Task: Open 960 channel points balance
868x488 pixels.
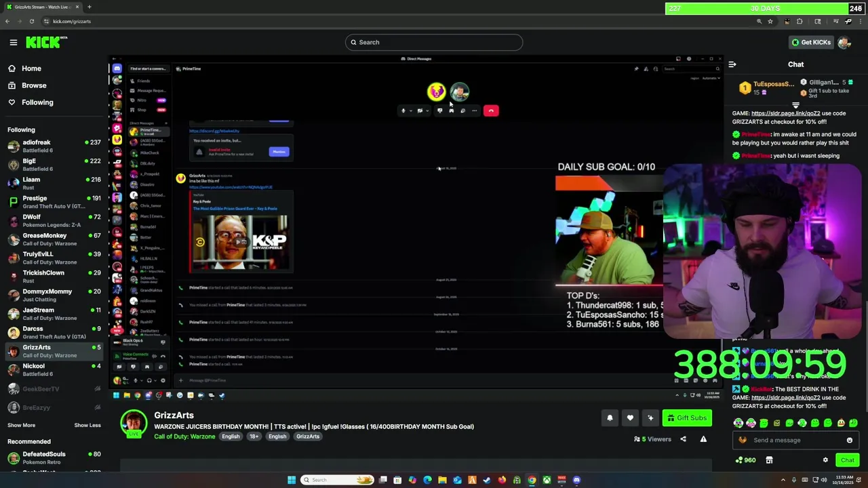Action: (x=745, y=460)
